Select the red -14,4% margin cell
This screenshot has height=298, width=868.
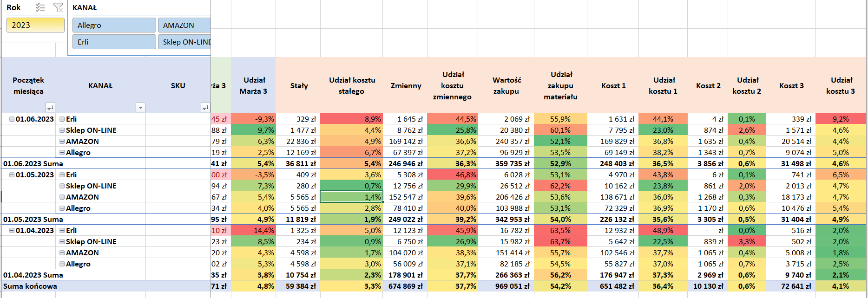253,231
